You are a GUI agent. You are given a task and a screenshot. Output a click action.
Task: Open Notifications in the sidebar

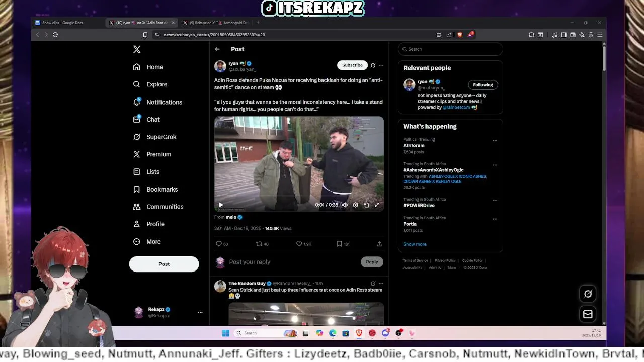tap(158, 102)
